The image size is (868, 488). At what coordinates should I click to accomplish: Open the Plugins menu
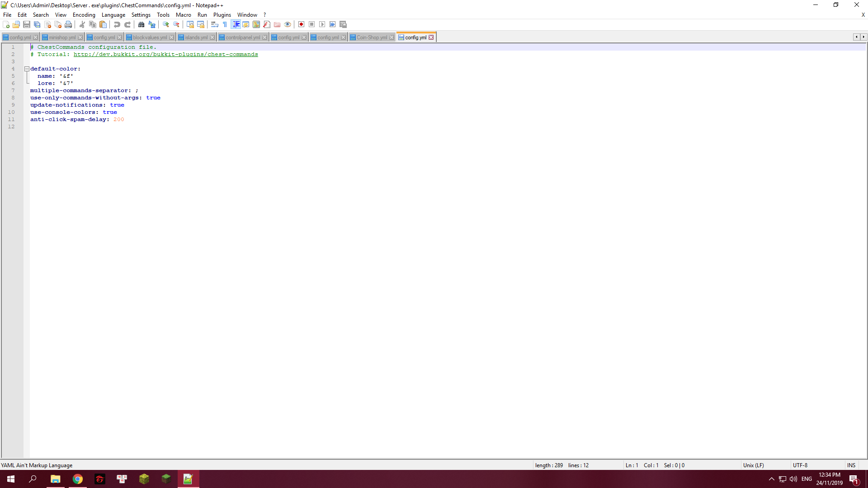coord(222,15)
